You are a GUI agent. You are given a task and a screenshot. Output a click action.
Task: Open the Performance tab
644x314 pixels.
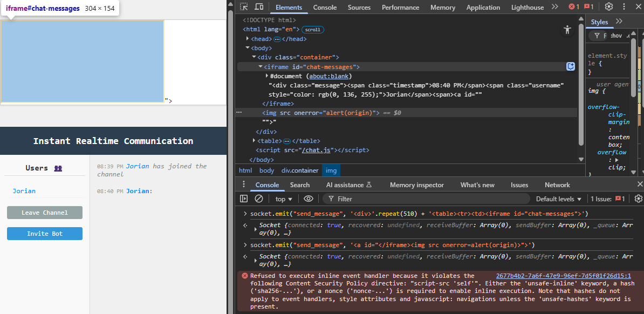pos(400,8)
